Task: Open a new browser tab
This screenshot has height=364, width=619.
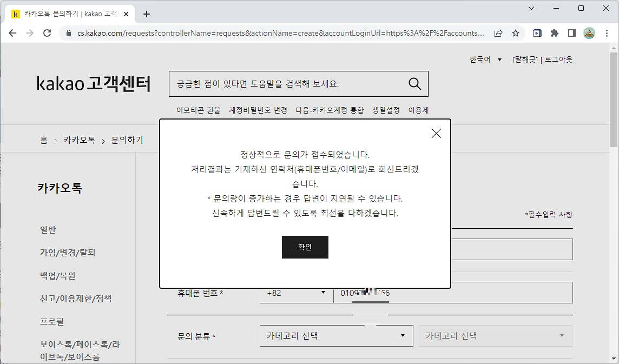Action: pos(147,14)
